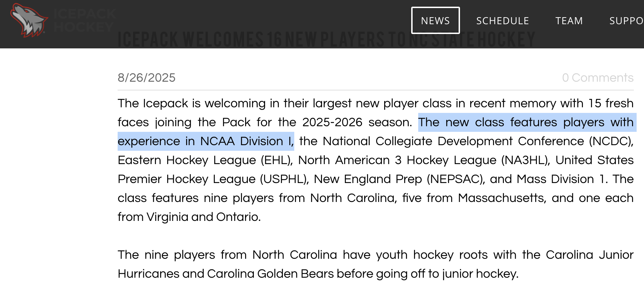This screenshot has height=284, width=644.
Task: Go to the SCHEDULE page
Action: (502, 21)
